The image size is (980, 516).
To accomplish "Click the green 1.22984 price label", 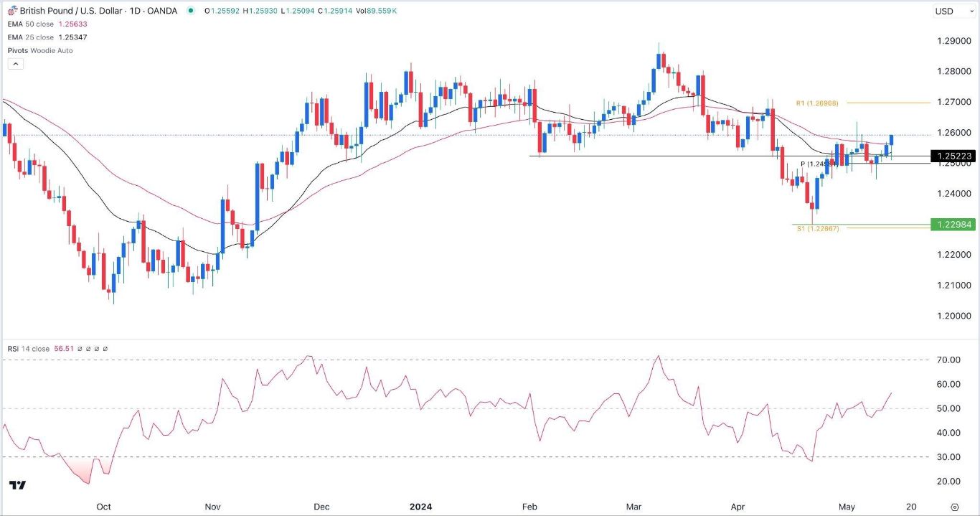I will 952,225.
